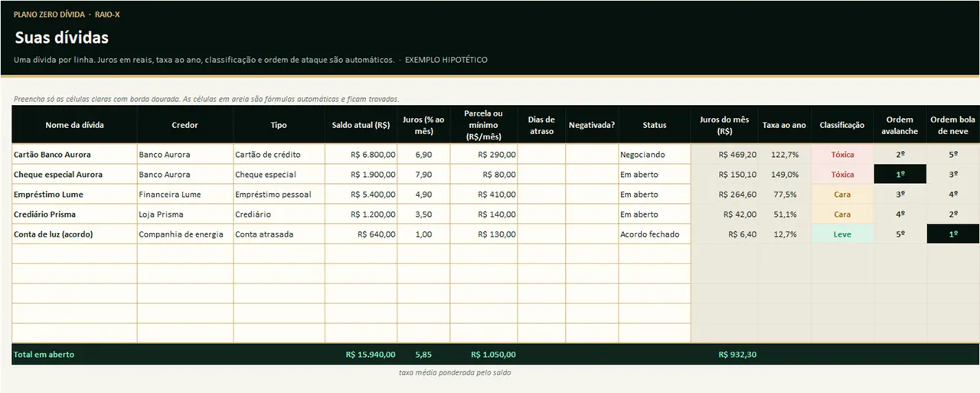Click the installment cell "R$ 80,00"
This screenshot has width=980, height=393.
coord(484,174)
